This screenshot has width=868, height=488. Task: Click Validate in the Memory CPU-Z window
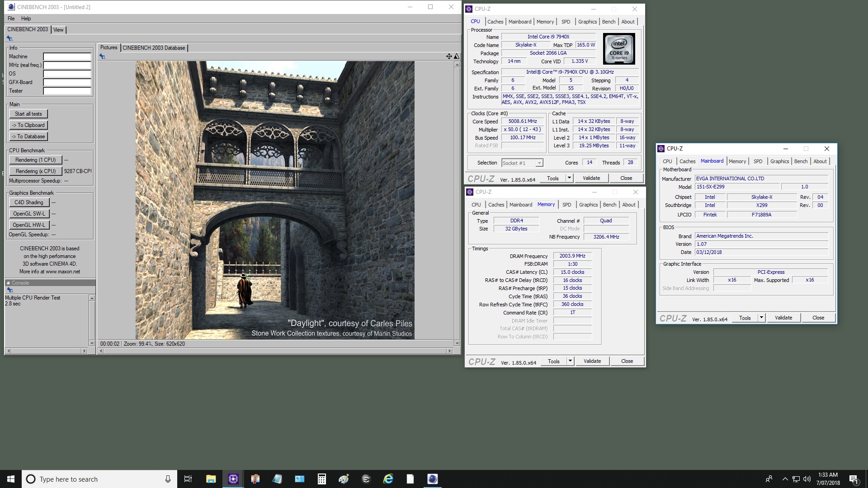pos(592,361)
